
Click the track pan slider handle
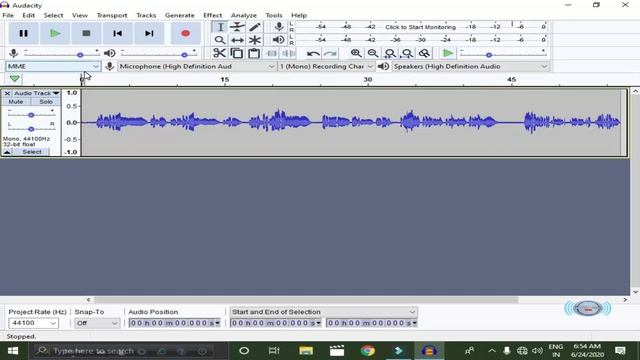pos(31,129)
